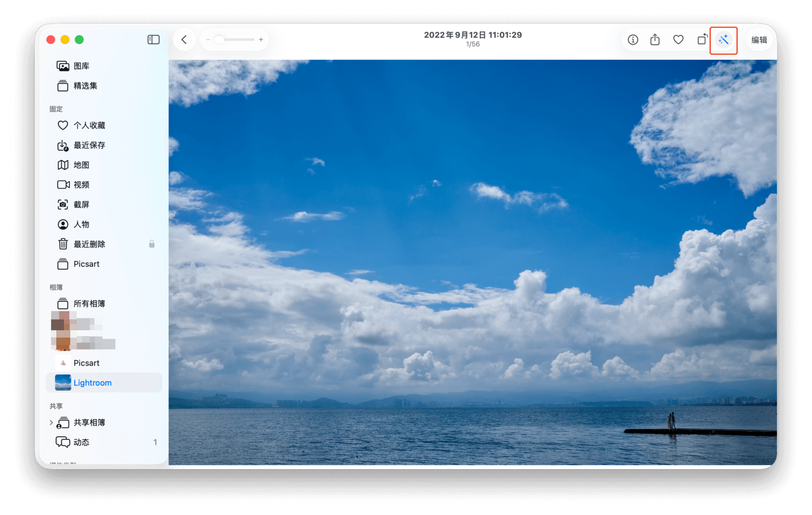Open 所有相簿 in the sidebar

tap(89, 303)
